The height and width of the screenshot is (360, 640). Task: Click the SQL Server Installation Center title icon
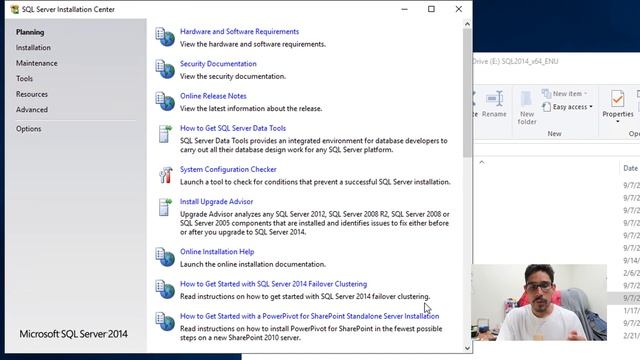point(15,9)
